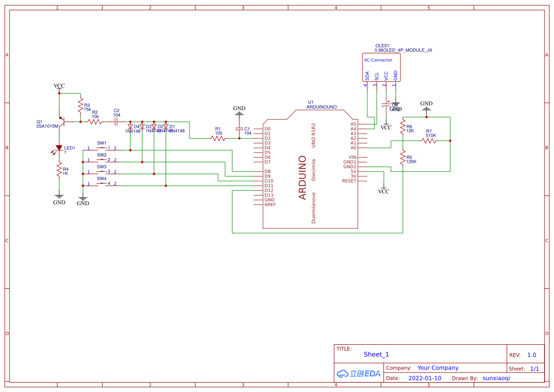Click the AREF pin label

270,205
